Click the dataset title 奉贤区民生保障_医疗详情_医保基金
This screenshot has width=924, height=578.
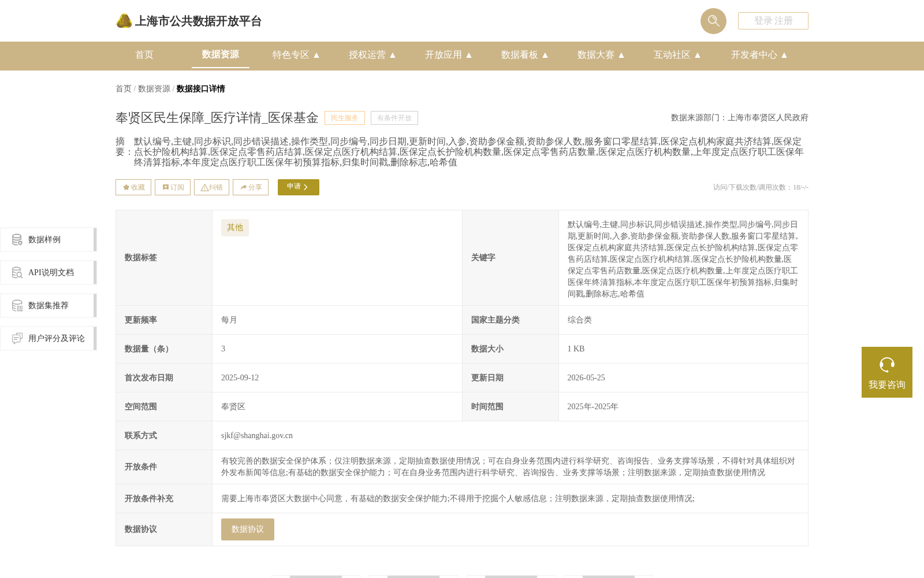pos(217,118)
